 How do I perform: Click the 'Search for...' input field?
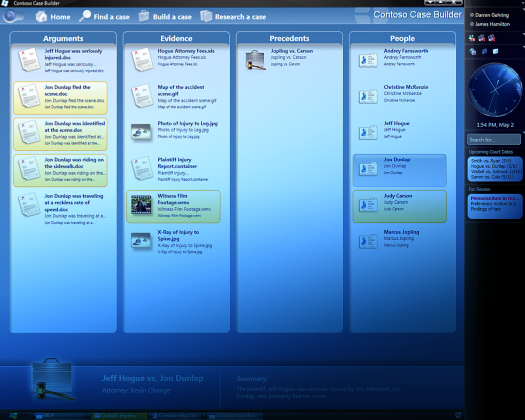tap(494, 139)
